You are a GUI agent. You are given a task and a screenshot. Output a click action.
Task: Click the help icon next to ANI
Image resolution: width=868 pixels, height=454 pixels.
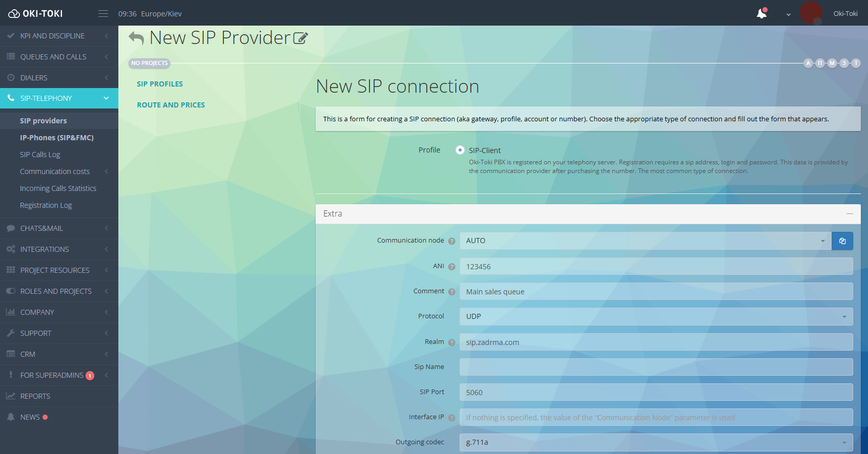click(451, 267)
